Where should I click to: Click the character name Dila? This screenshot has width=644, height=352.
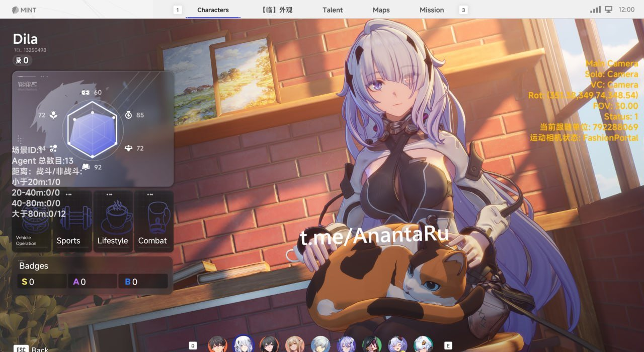click(25, 39)
